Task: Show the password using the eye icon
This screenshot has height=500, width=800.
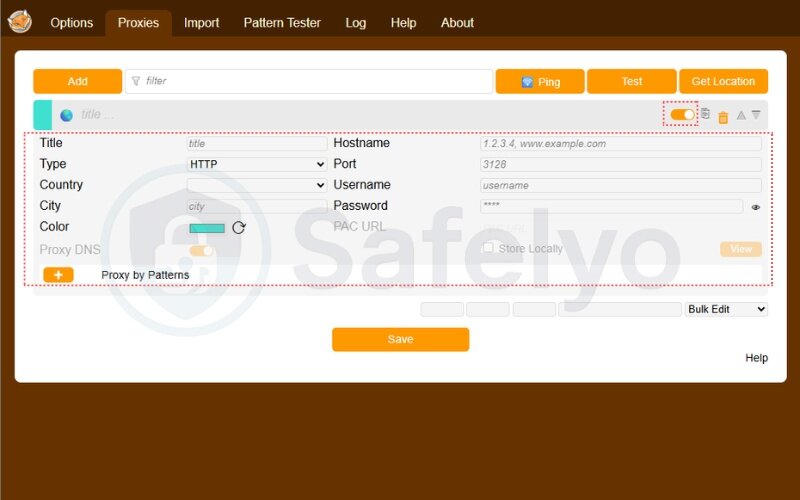Action: click(756, 207)
